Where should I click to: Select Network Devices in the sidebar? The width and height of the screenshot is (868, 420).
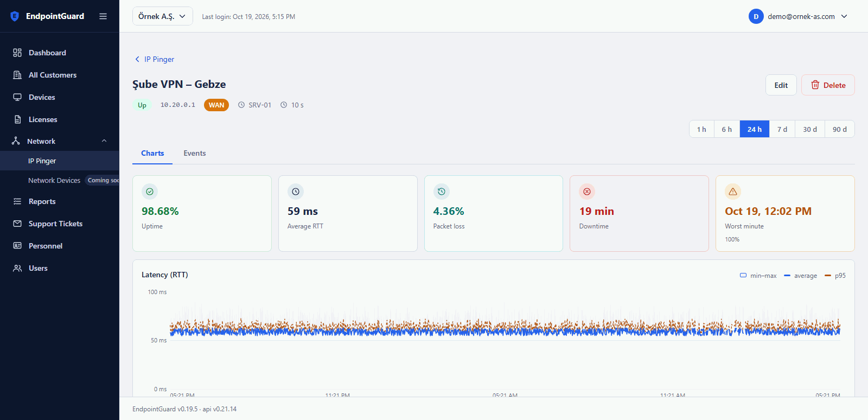[60, 180]
